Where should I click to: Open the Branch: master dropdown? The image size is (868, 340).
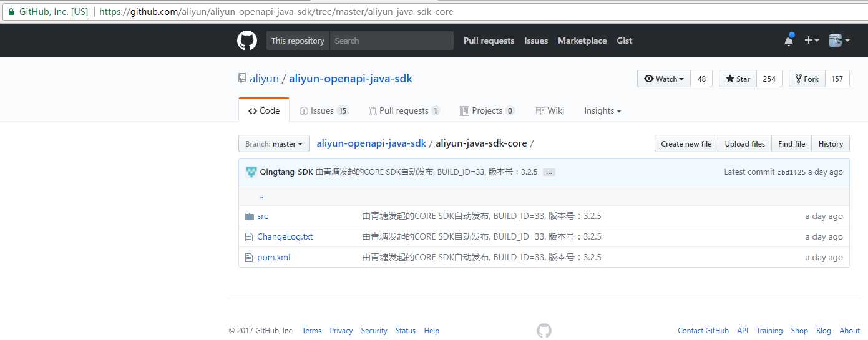(x=274, y=144)
